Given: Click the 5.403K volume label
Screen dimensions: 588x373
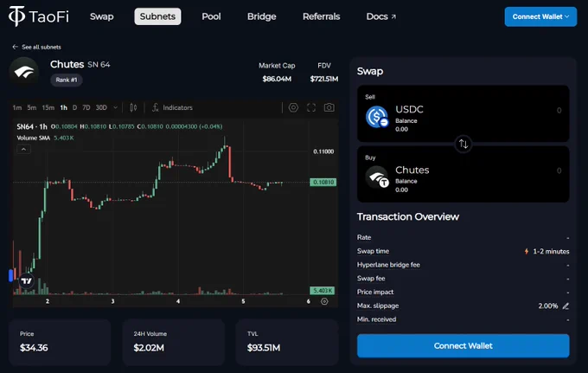Looking at the screenshot, I should (323, 291).
